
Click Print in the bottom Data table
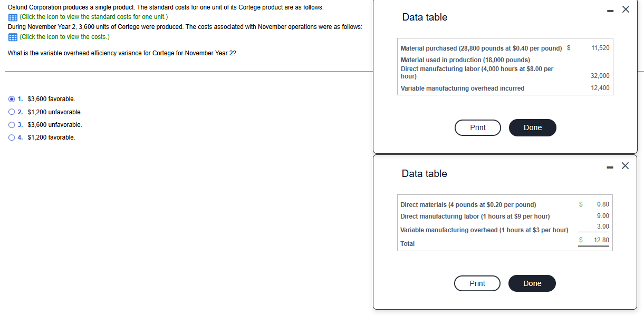tap(477, 283)
